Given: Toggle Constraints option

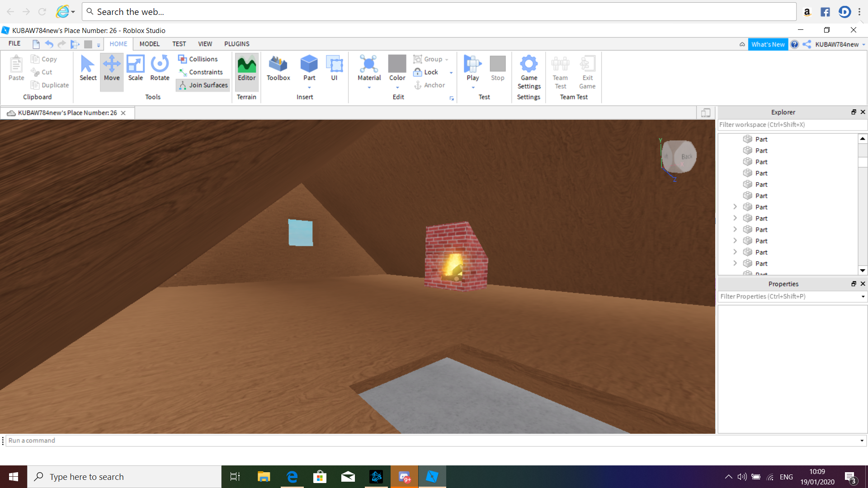Looking at the screenshot, I should coord(201,72).
